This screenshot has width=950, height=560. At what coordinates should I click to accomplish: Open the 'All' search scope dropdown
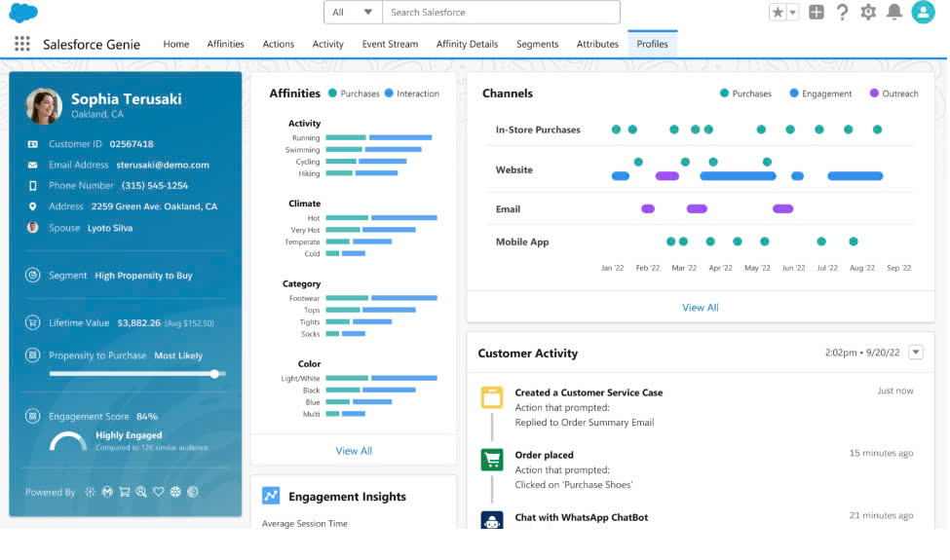[352, 13]
